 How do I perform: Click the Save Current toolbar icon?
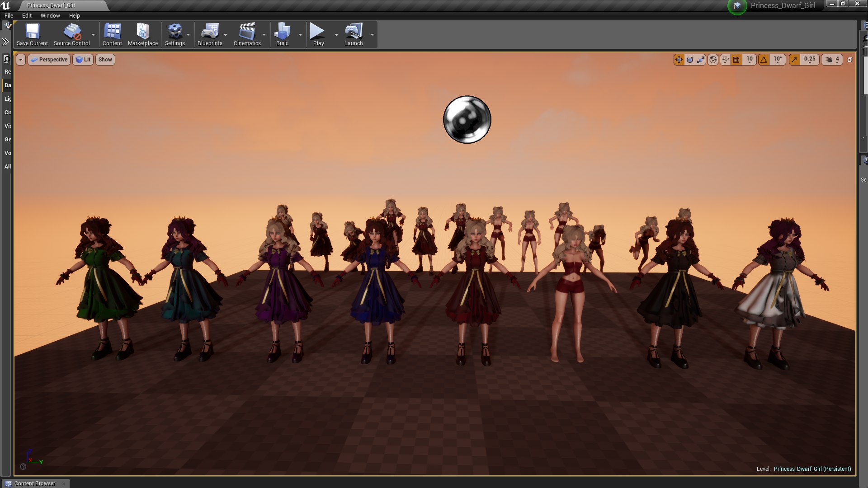coord(32,35)
